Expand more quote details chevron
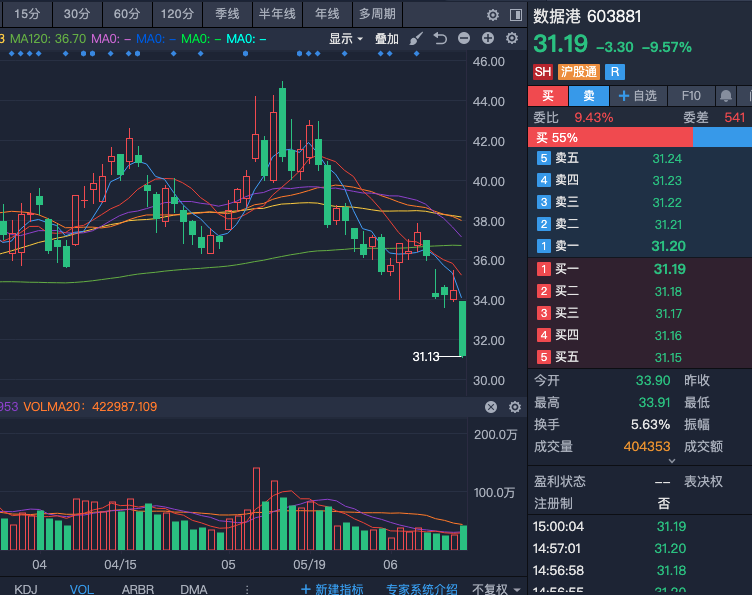Screen dimensions: 752x595 coord(672,461)
